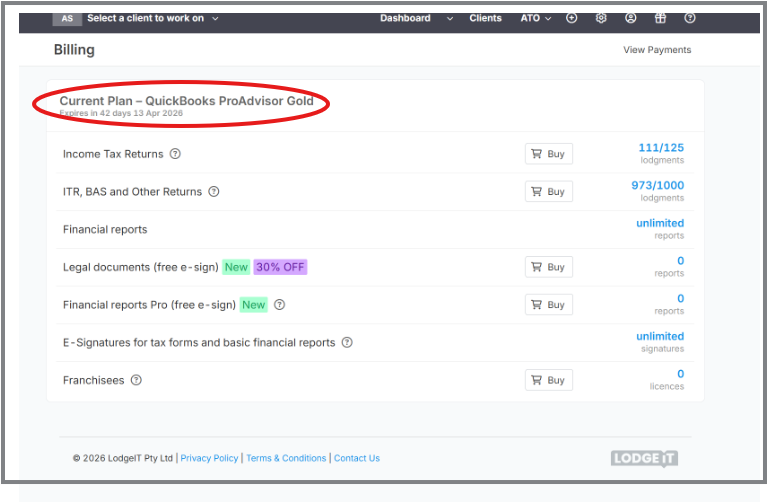Click E-Signatures for tax forms row label
The height and width of the screenshot is (502, 768).
199,343
